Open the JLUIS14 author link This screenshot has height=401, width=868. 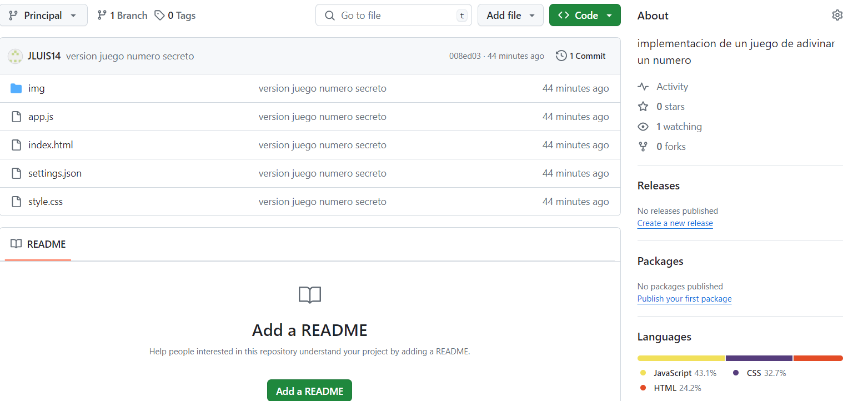[x=44, y=56]
